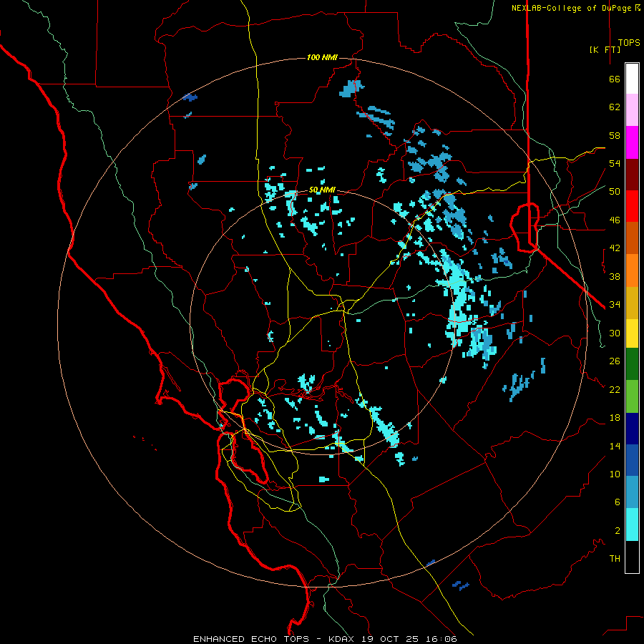The width and height of the screenshot is (644, 644).
Task: Click the 50 NMI range ring label
Action: pos(322,190)
